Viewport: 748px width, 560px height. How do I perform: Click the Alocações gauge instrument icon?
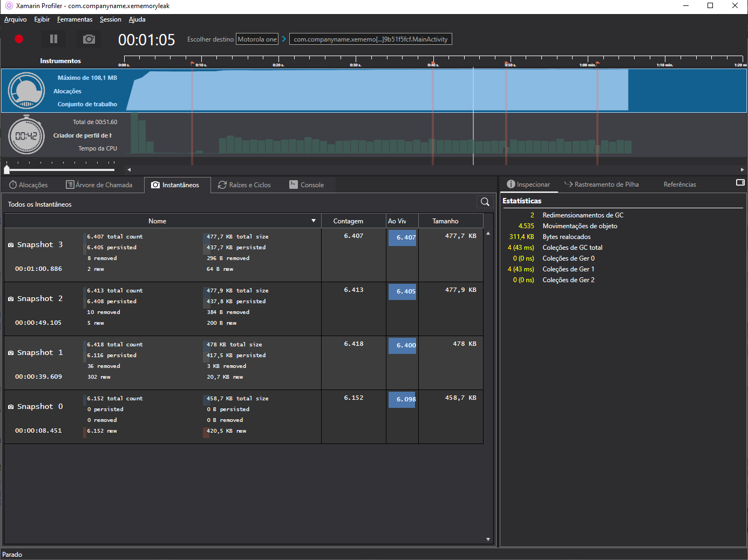point(26,91)
